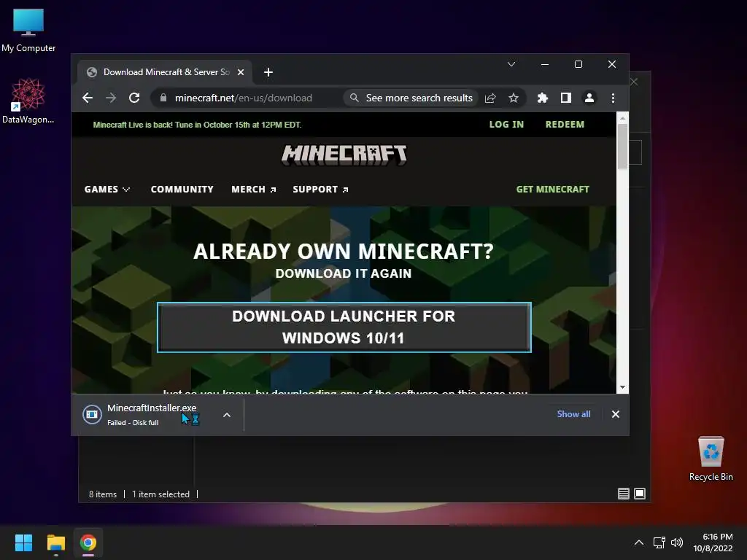Screen dimensions: 747x560
Task: Click volume speaker tray icon
Action: pos(676,542)
